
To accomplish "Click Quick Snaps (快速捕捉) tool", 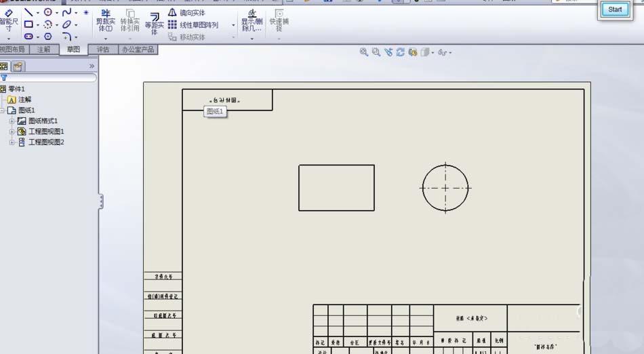I will point(279,20).
